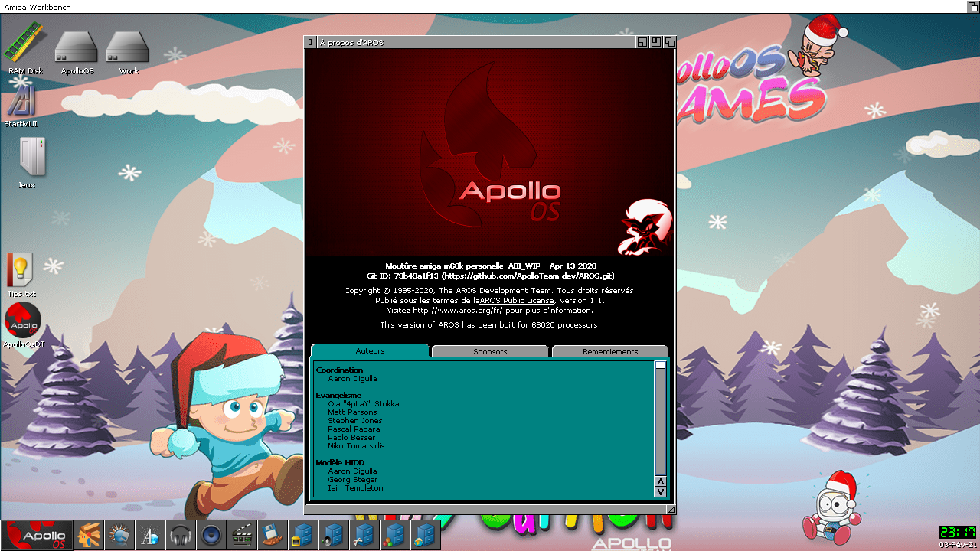The image size is (980, 551).
Task: Click the Coordination heading in authors list
Action: 339,370
